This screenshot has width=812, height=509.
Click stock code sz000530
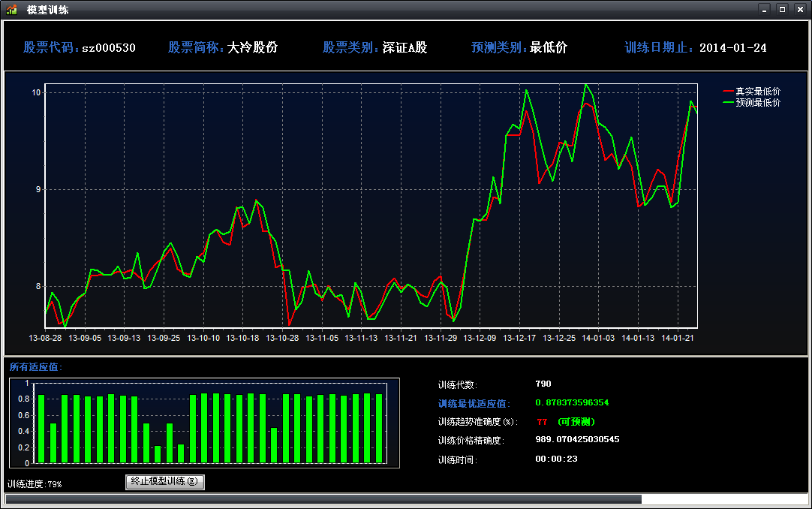tap(109, 48)
